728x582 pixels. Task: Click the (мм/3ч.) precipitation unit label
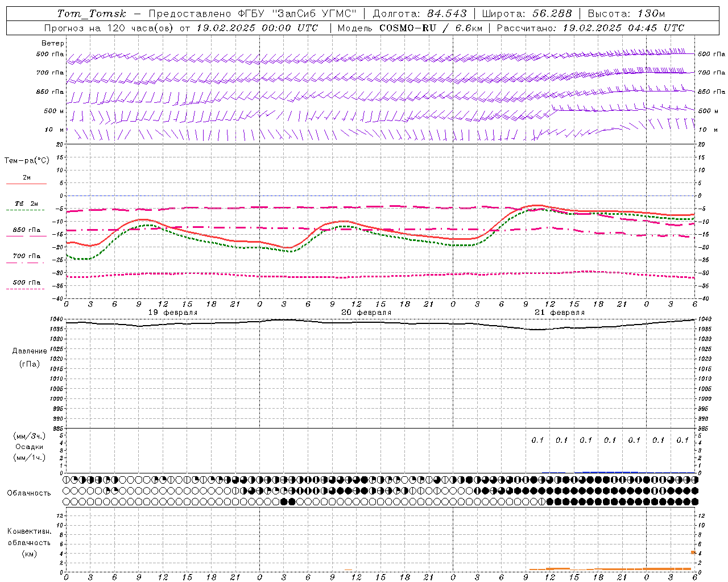(x=29, y=436)
